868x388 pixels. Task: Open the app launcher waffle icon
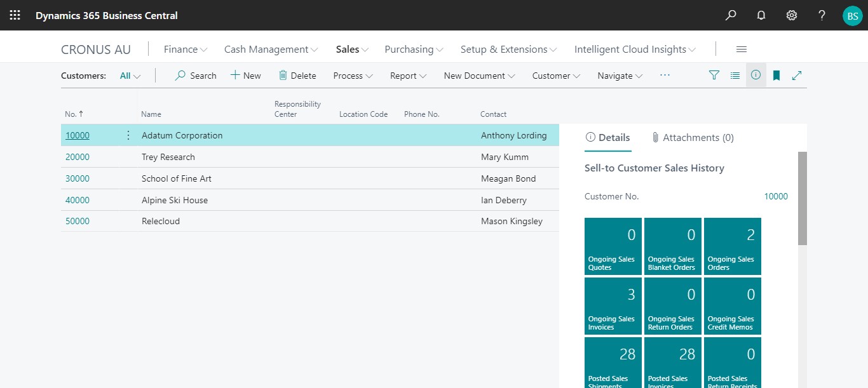tap(15, 15)
